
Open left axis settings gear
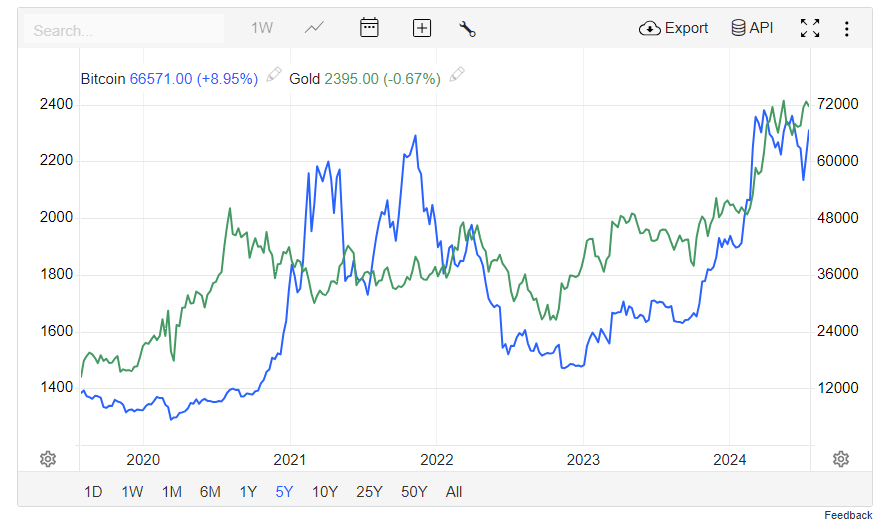tap(48, 459)
